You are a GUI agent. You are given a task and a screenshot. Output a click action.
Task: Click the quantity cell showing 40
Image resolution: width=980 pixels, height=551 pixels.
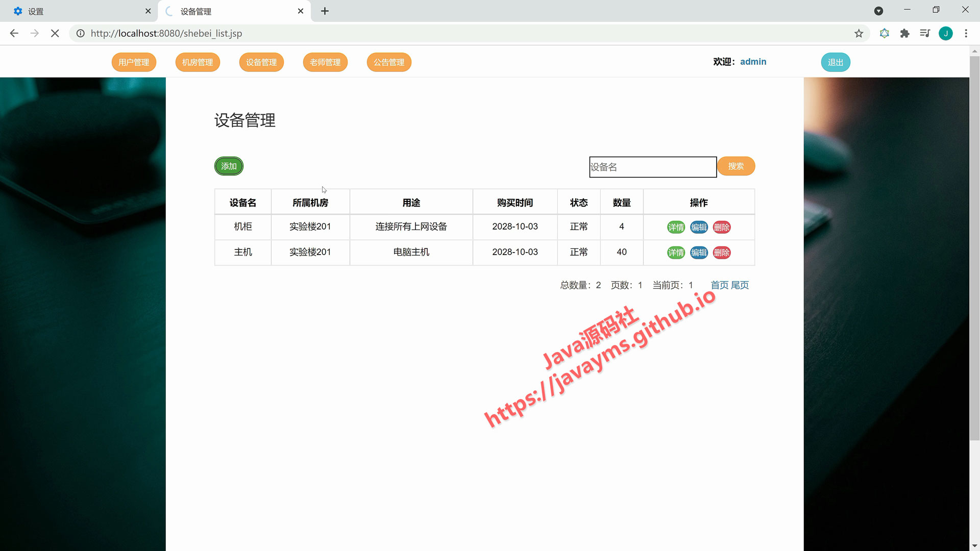click(622, 252)
